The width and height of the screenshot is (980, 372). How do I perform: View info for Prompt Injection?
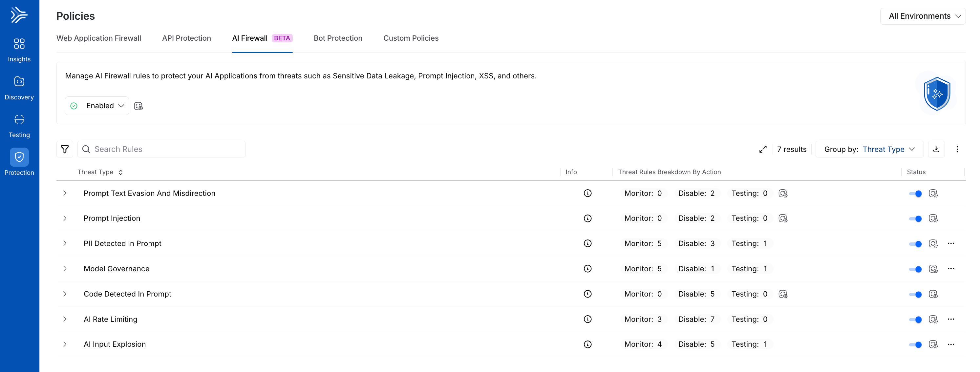(x=587, y=218)
